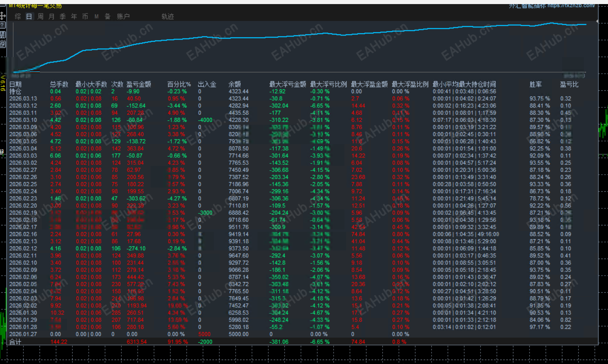Click the 最小|大手数 column header
Screen dimensions: 608x364
(91, 84)
